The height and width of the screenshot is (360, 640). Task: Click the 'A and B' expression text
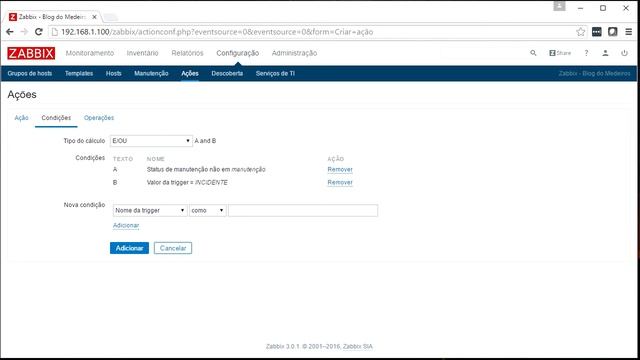pyautogui.click(x=205, y=141)
